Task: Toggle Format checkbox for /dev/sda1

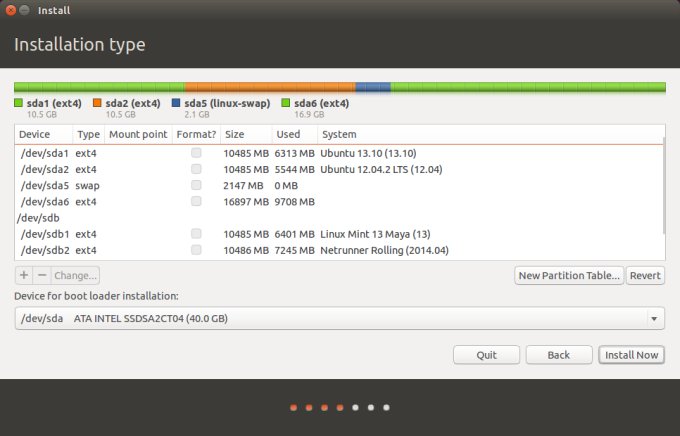Action: pos(196,153)
